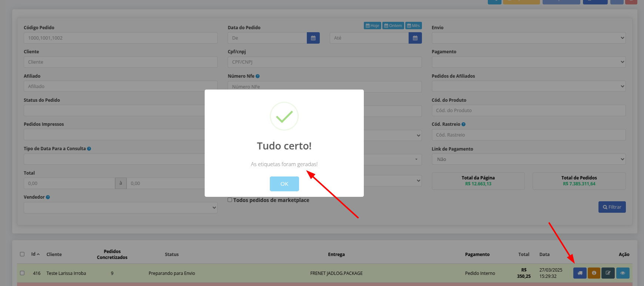The width and height of the screenshot is (644, 286).
Task: Click the help icon beside Vendedor
Action: [48, 197]
